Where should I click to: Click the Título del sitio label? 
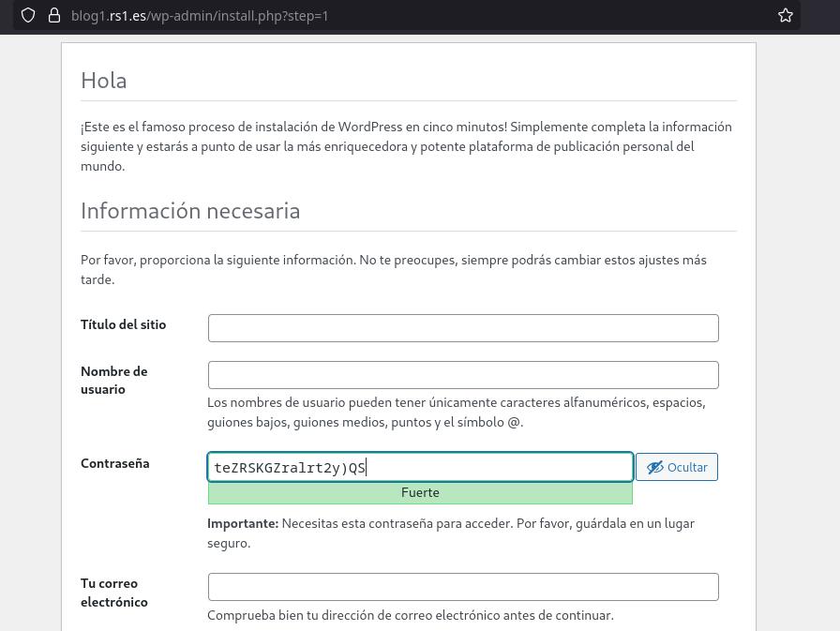[123, 324]
